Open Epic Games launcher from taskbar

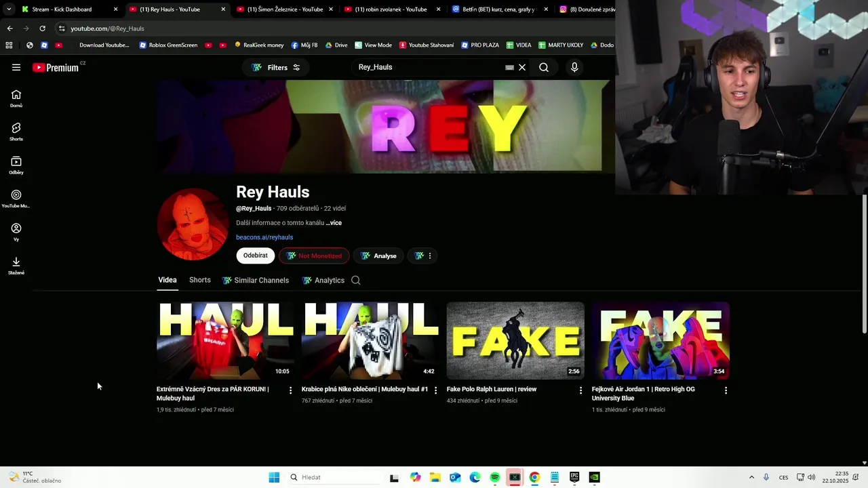[574, 477]
